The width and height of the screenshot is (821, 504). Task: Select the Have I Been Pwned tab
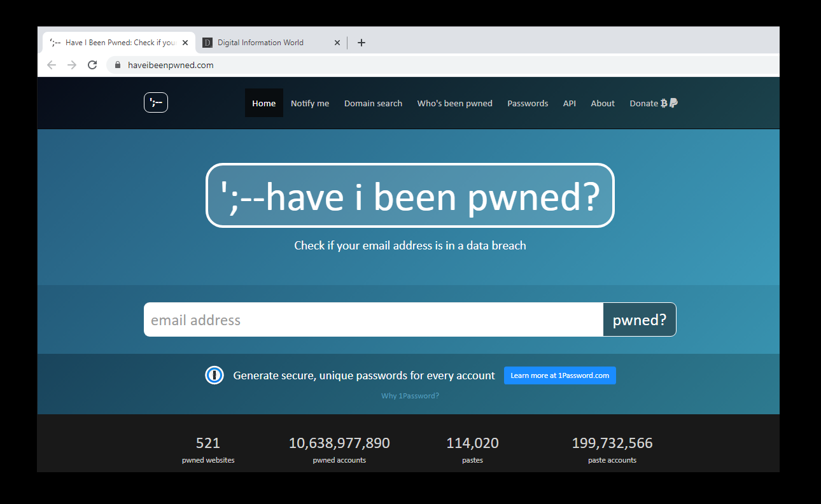pyautogui.click(x=118, y=43)
